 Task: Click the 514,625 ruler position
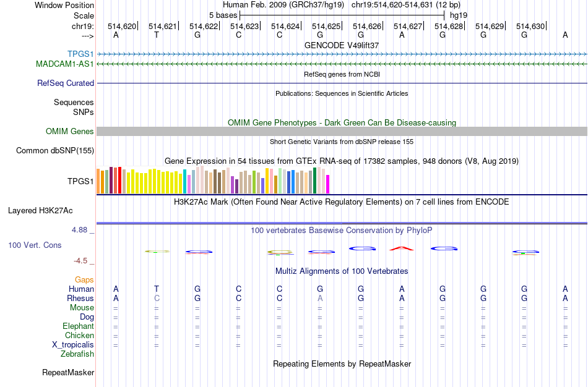click(326, 26)
